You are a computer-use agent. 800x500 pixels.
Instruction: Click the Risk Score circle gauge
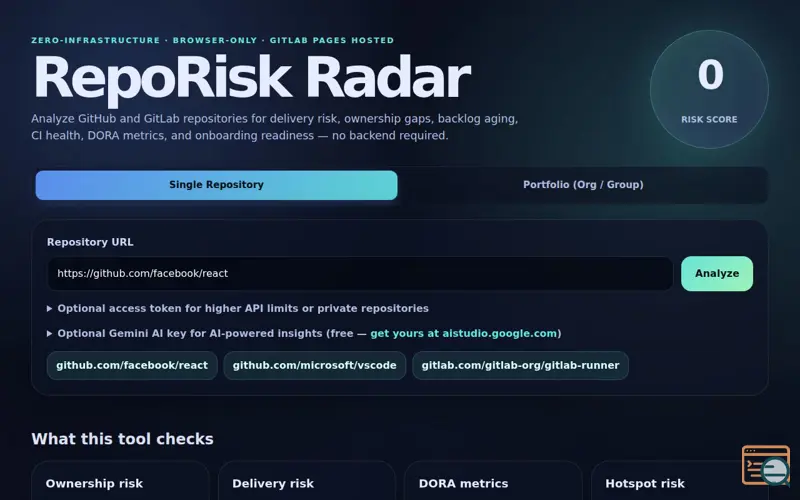[x=709, y=89]
